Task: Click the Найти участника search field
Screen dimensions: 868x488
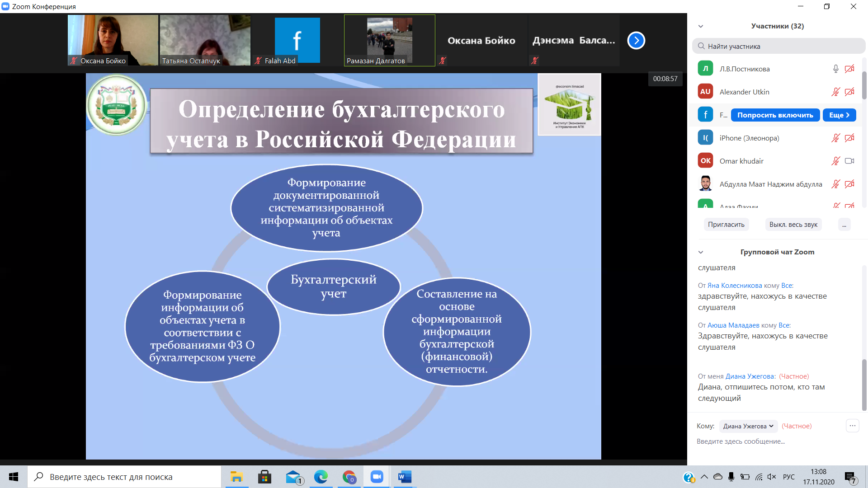Action: pyautogui.click(x=778, y=46)
